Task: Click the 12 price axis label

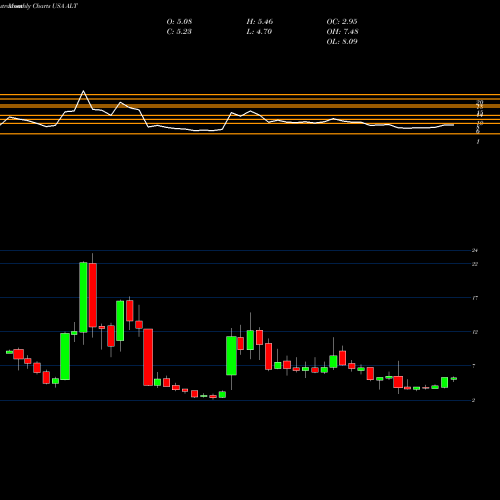Action: tap(475, 332)
